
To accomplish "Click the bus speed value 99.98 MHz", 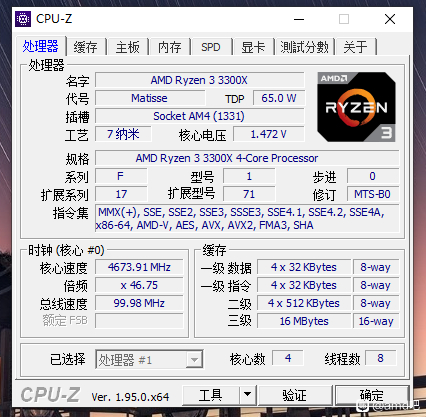I will click(x=139, y=303).
